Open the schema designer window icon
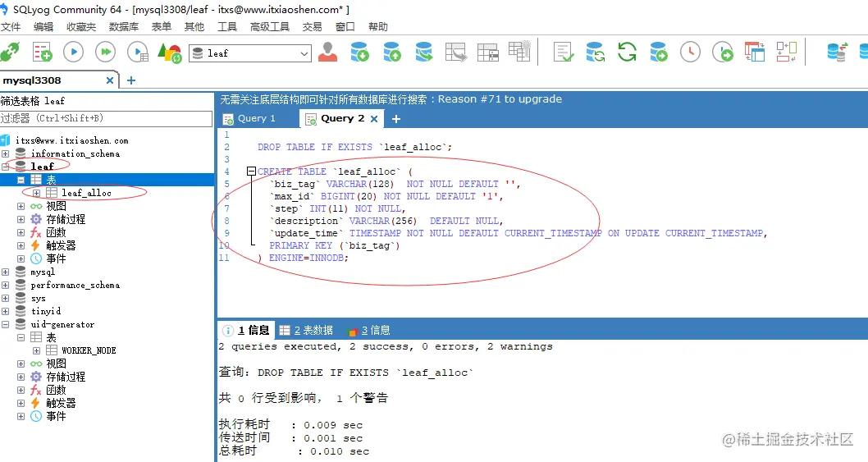This screenshot has height=462, width=868. coord(755,53)
